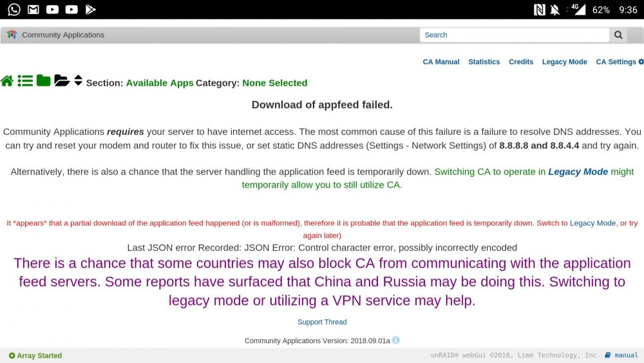The image size is (644, 363).
Task: Tap Play Store notification icon
Action: (x=90, y=10)
